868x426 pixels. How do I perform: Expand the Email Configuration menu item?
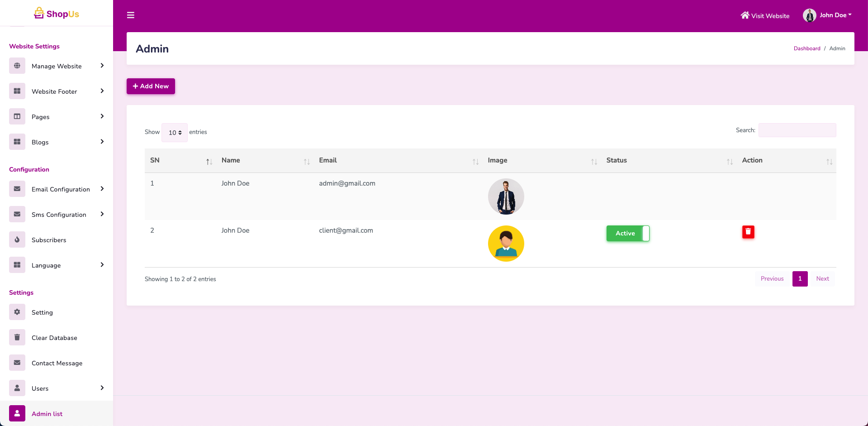pos(61,189)
